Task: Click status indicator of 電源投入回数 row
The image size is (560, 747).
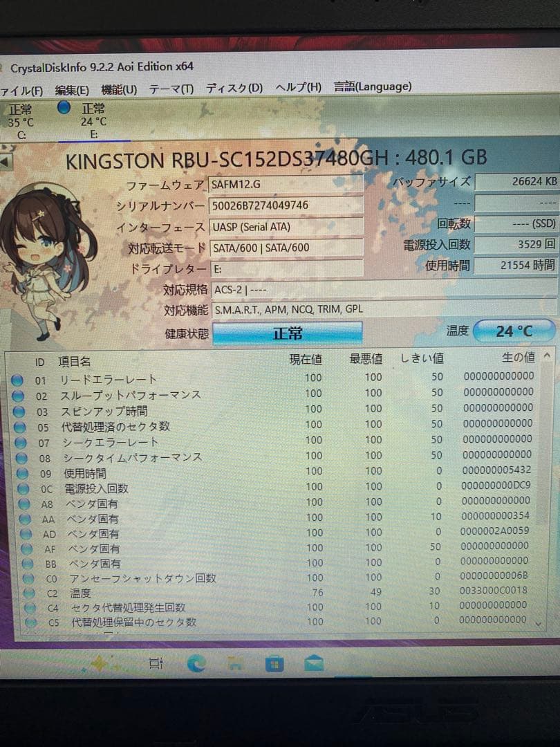Action: pyautogui.click(x=24, y=489)
